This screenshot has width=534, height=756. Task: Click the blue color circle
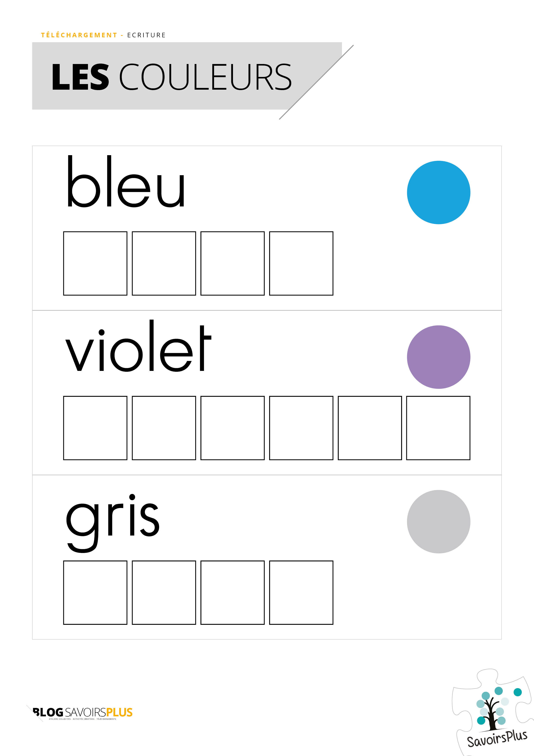click(438, 193)
